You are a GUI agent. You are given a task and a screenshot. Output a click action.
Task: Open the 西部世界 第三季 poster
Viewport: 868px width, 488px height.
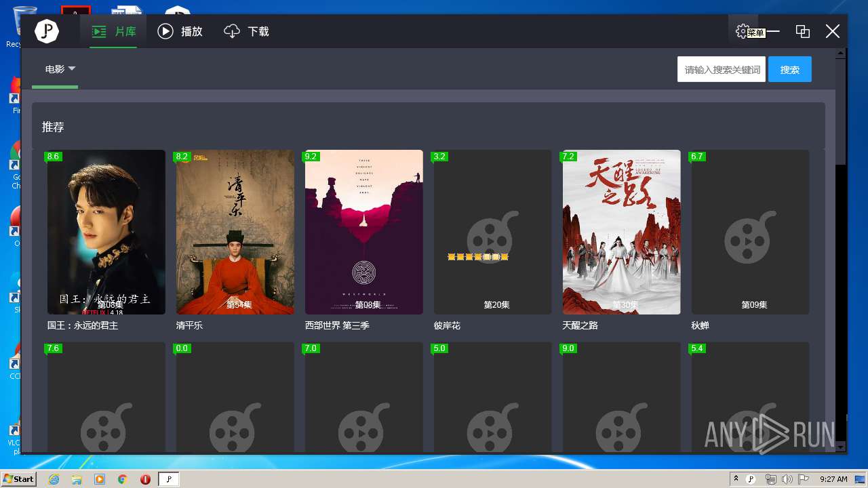click(x=364, y=232)
